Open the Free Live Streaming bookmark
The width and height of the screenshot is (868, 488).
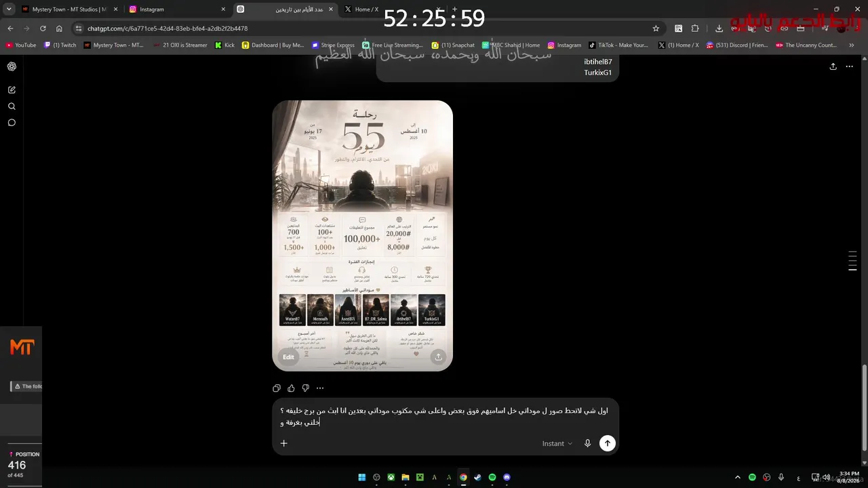pos(393,45)
